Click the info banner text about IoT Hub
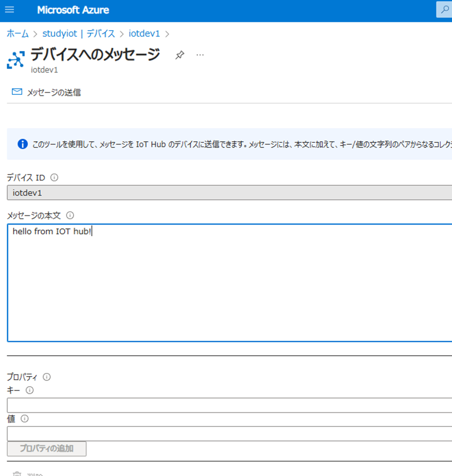The image size is (452, 476). [x=242, y=144]
